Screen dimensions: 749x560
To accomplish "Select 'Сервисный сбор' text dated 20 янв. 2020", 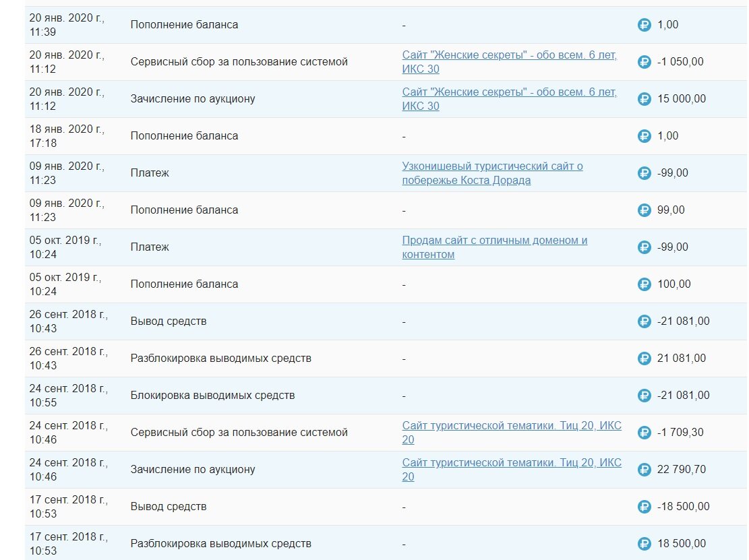I will tap(239, 62).
